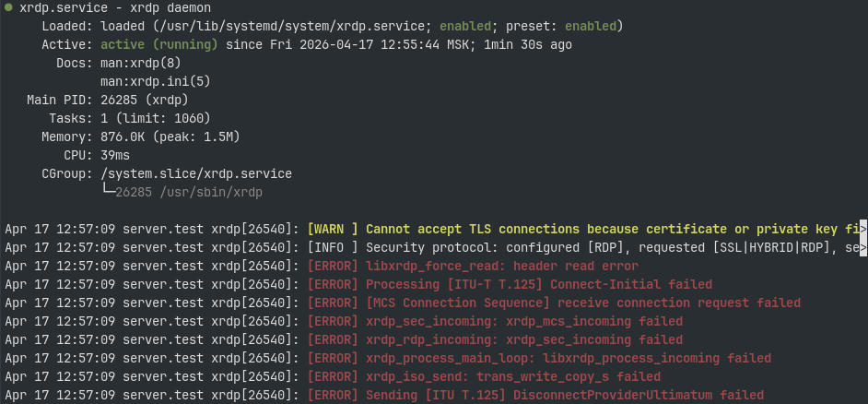
Task: Click the truncation arrow on the WARN line
Action: click(862, 229)
